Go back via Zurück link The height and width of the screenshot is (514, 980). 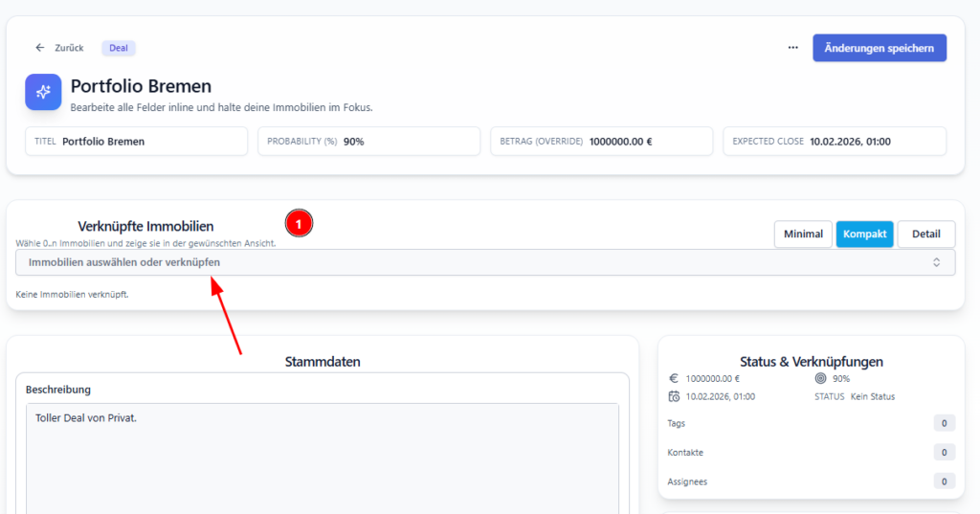tap(69, 48)
